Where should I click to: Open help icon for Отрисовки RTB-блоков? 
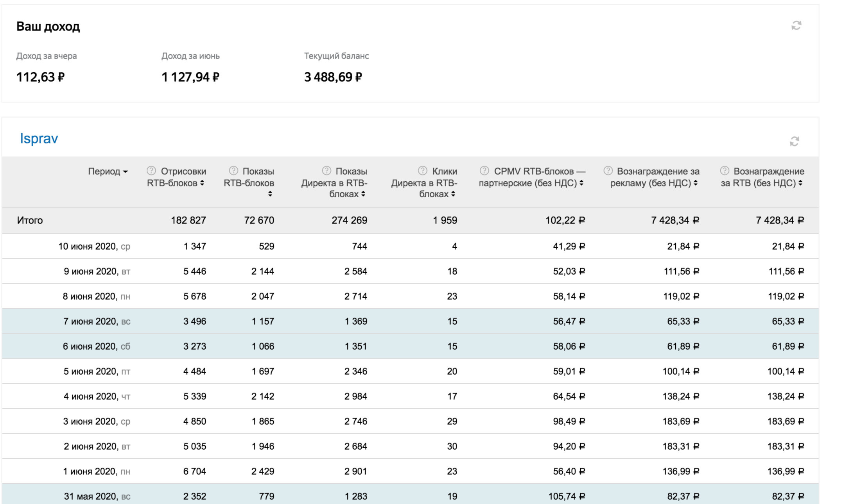151,171
